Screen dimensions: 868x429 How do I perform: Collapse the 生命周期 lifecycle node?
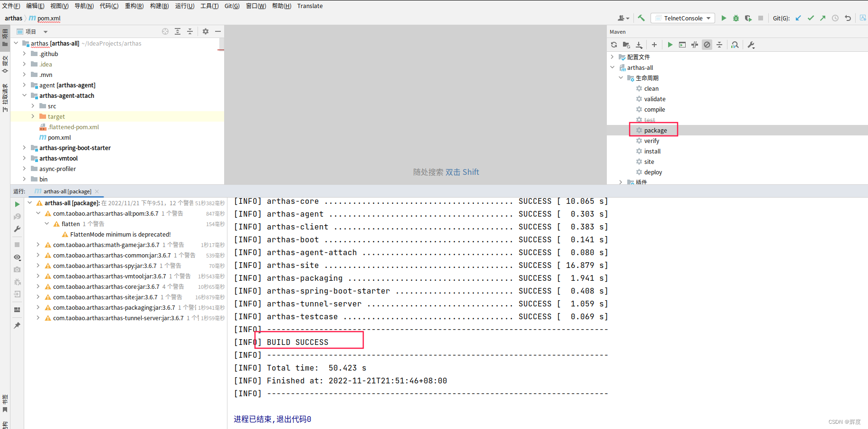[x=621, y=78]
